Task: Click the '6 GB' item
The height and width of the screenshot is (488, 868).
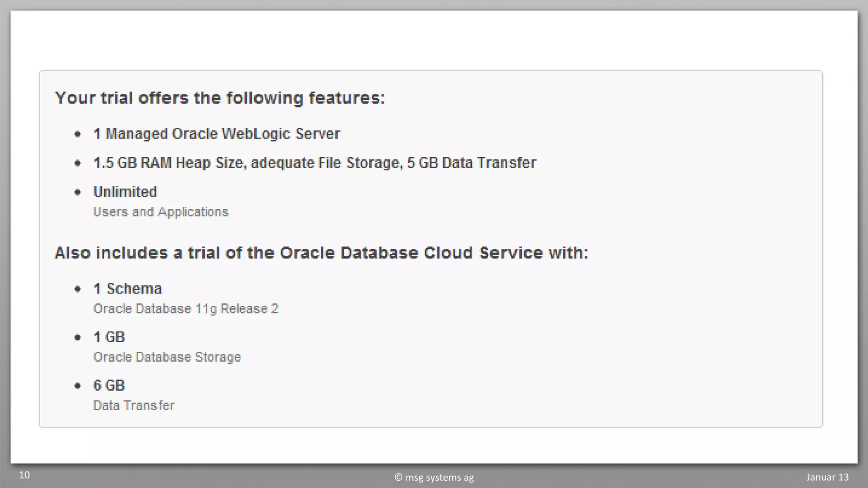Action: click(109, 385)
